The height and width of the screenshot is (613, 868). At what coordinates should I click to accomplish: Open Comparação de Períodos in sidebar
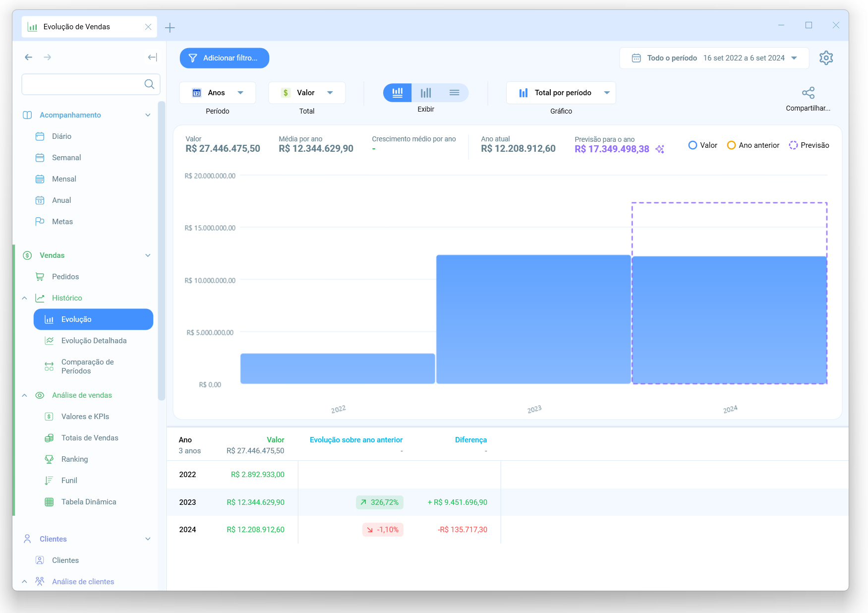87,367
